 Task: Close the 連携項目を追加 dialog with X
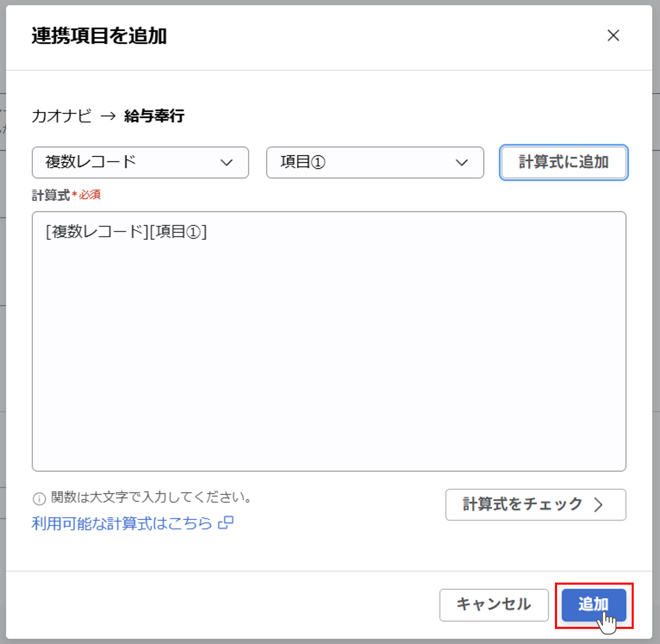[x=613, y=35]
